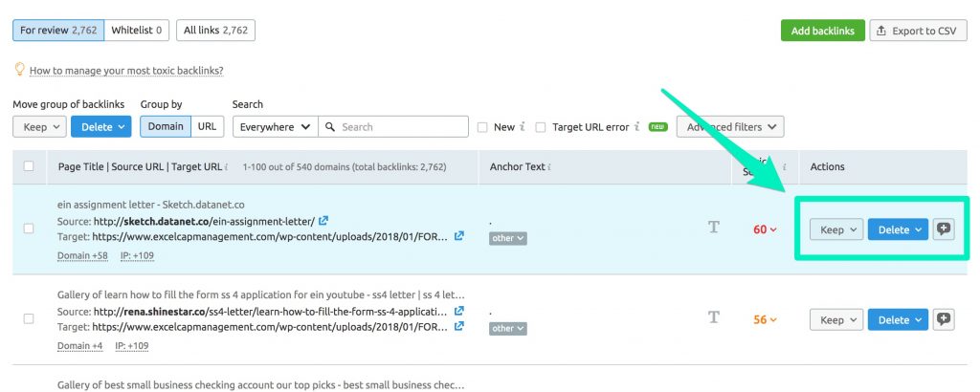980x392 pixels.
Task: Open rena.shinestar.co source URL
Action: point(270,311)
